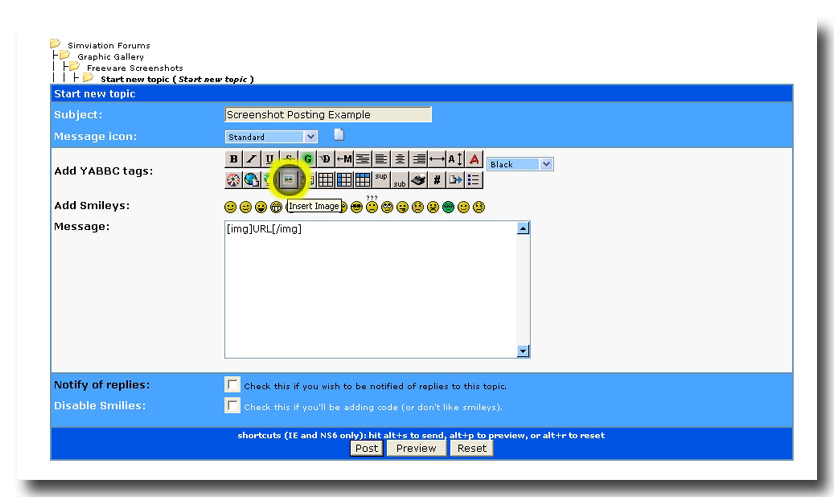The width and height of the screenshot is (834, 497).
Task: Insert hyperlink globe icon
Action: (252, 180)
